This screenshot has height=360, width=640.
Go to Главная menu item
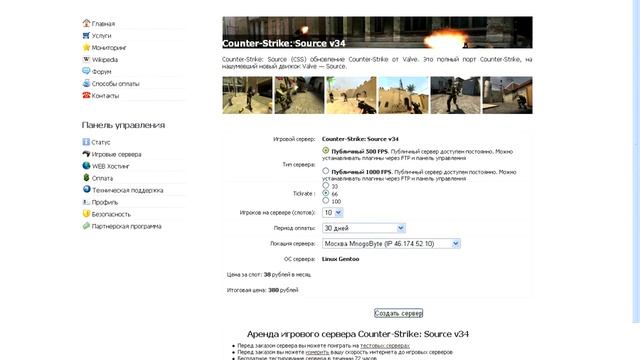click(x=103, y=24)
